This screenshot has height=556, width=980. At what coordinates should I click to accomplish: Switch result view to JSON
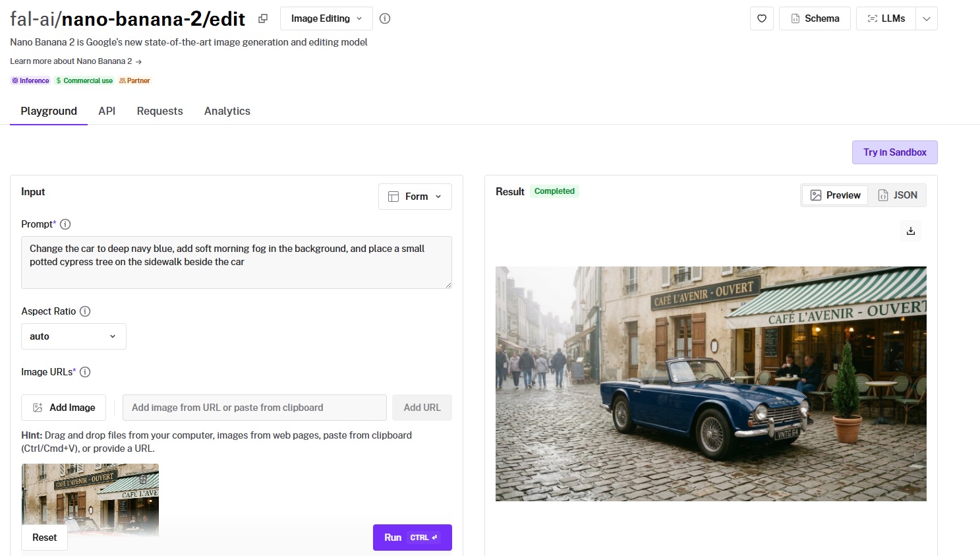click(897, 195)
